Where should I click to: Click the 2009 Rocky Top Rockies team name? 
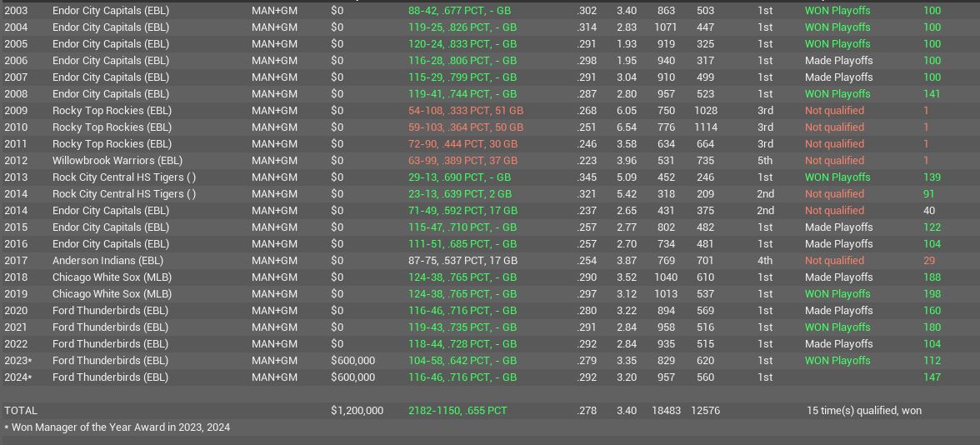coord(112,111)
